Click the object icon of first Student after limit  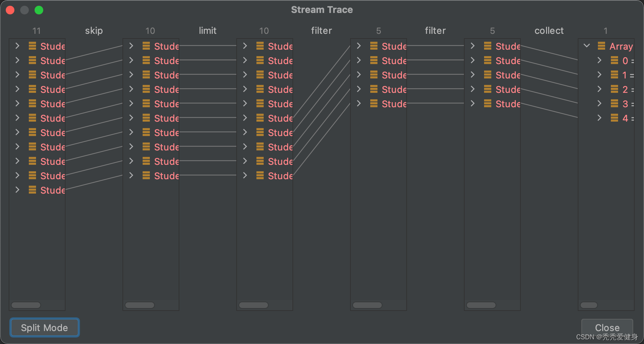260,46
